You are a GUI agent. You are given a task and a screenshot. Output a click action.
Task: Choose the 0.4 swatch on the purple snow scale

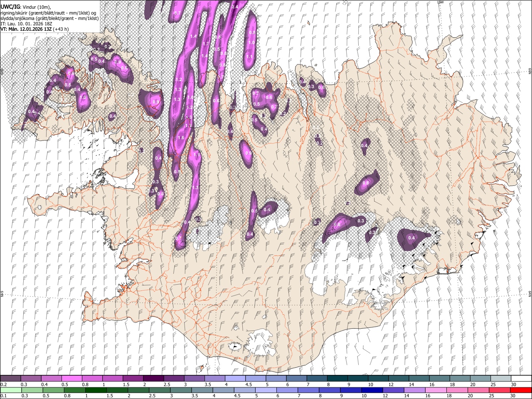click(x=51, y=378)
